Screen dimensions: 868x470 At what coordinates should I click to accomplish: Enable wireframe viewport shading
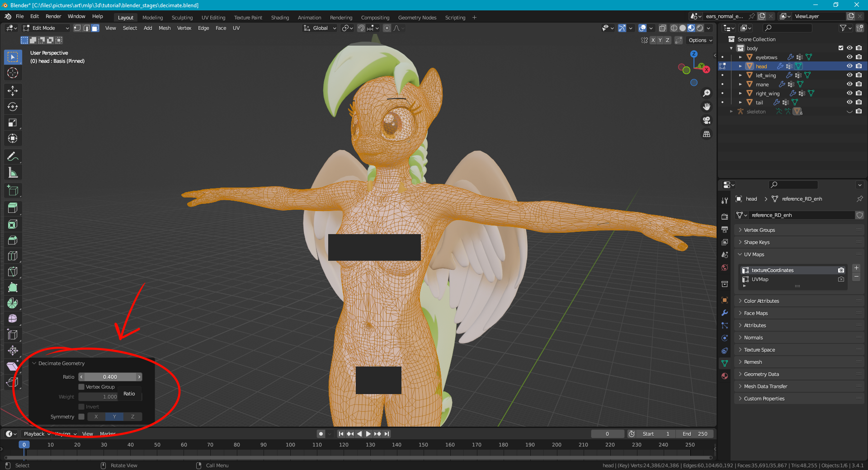coord(674,28)
